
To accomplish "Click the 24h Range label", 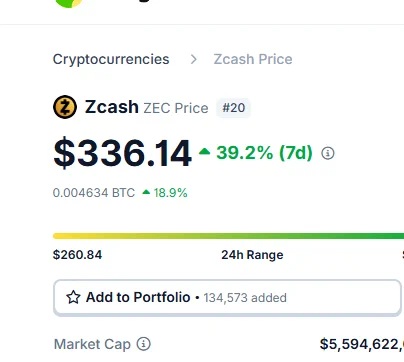I will tap(252, 255).
